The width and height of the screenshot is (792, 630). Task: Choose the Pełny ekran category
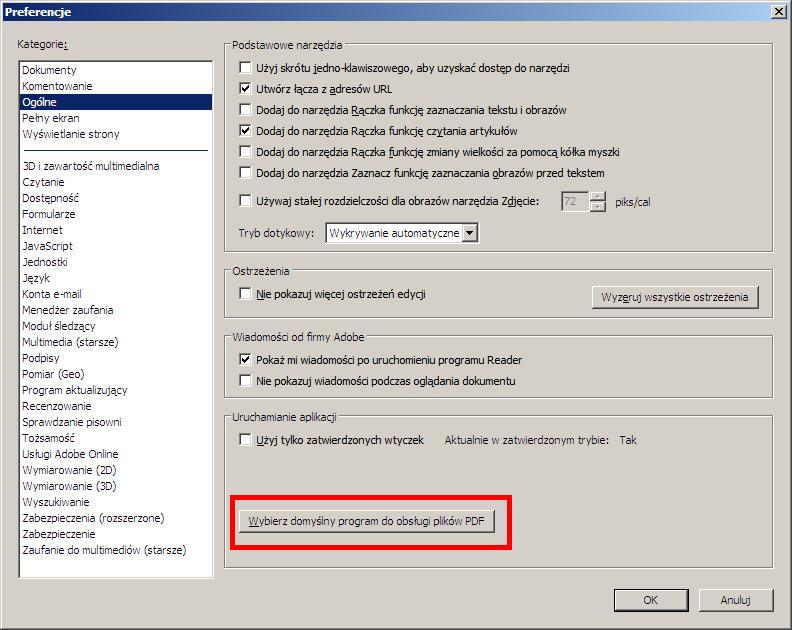pyautogui.click(x=51, y=118)
